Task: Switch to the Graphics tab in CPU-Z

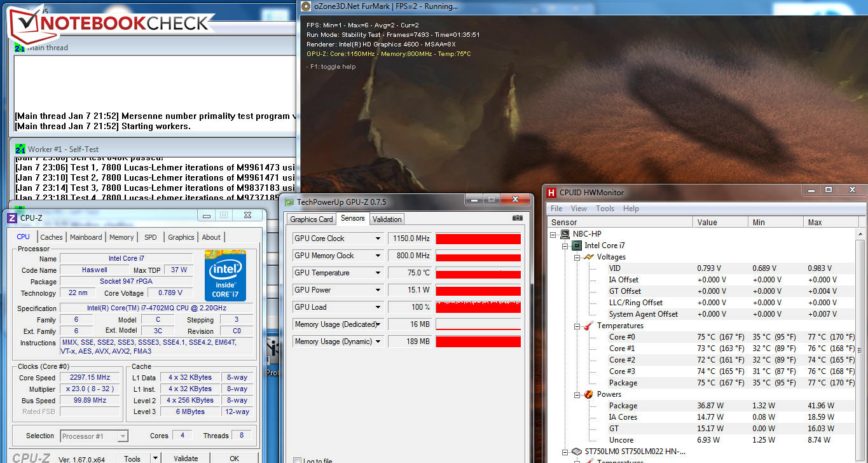Action: [181, 237]
